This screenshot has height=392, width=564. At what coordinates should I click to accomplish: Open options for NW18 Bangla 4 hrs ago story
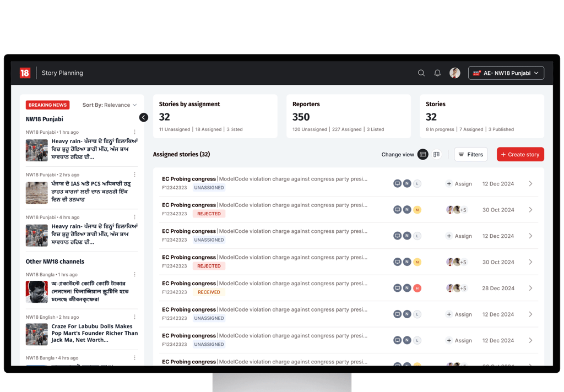(x=134, y=357)
